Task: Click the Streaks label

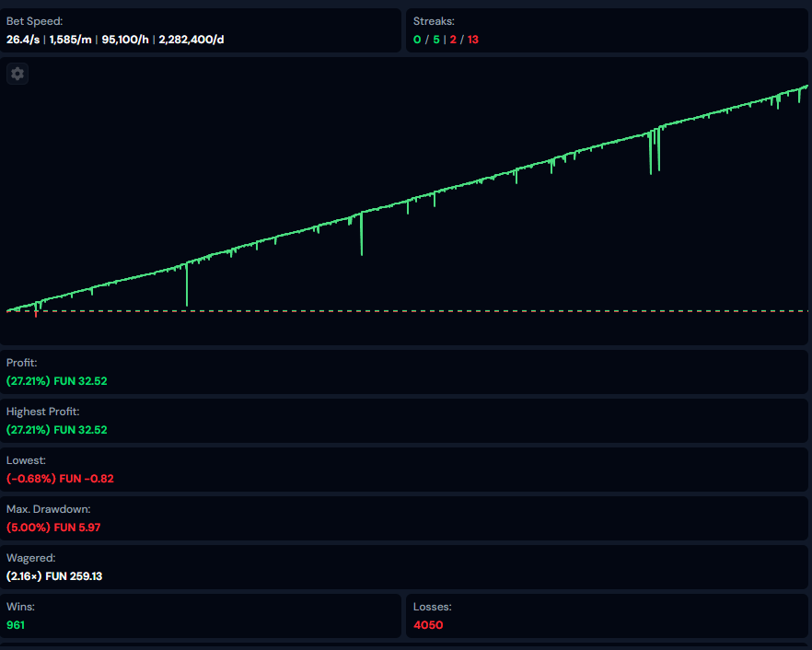Action: (434, 20)
